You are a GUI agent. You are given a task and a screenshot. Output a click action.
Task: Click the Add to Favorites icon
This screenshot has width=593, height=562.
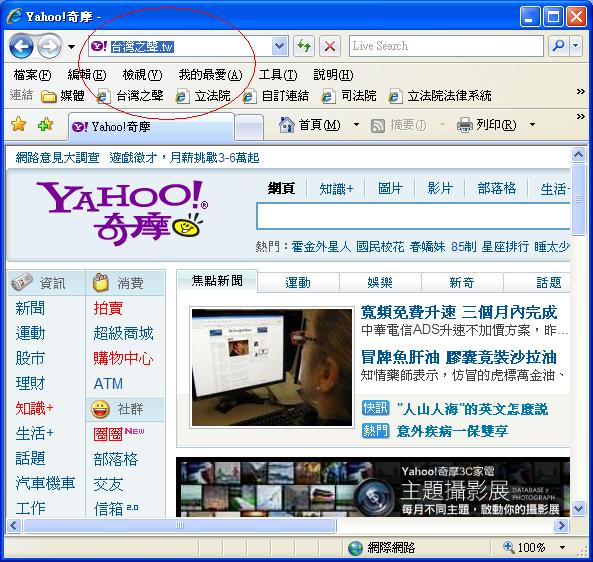[x=45, y=124]
